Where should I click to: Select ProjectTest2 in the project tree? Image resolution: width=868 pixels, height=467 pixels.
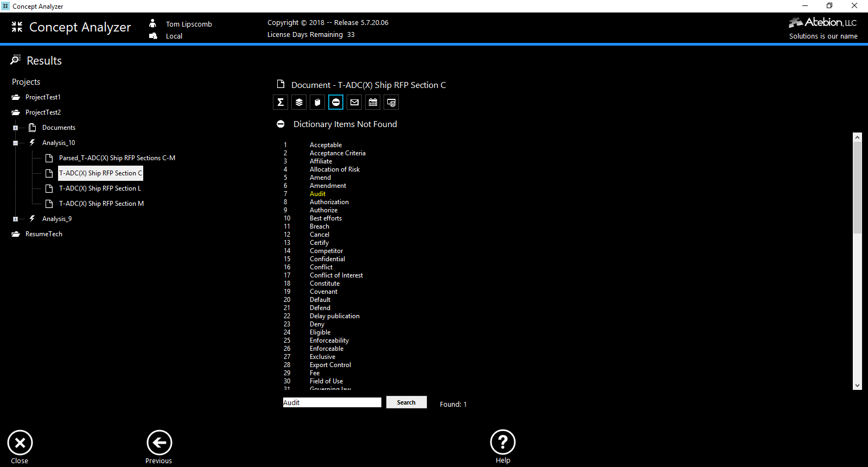pyautogui.click(x=43, y=112)
